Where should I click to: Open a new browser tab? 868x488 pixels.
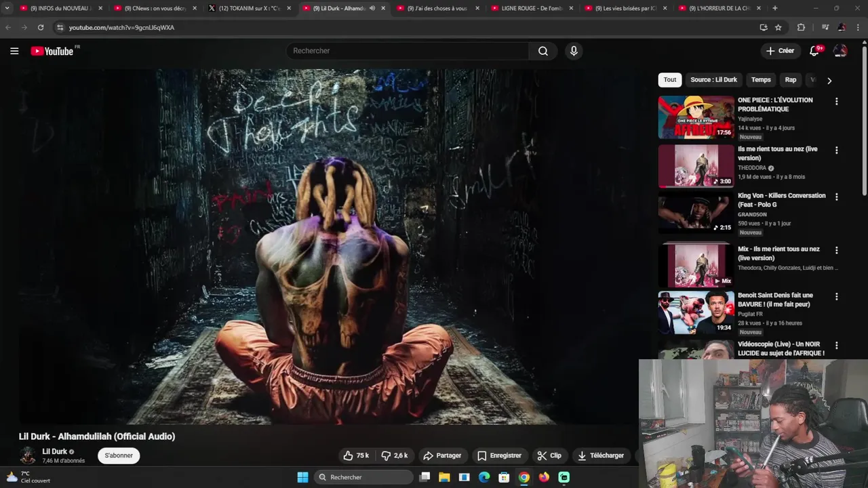775,8
